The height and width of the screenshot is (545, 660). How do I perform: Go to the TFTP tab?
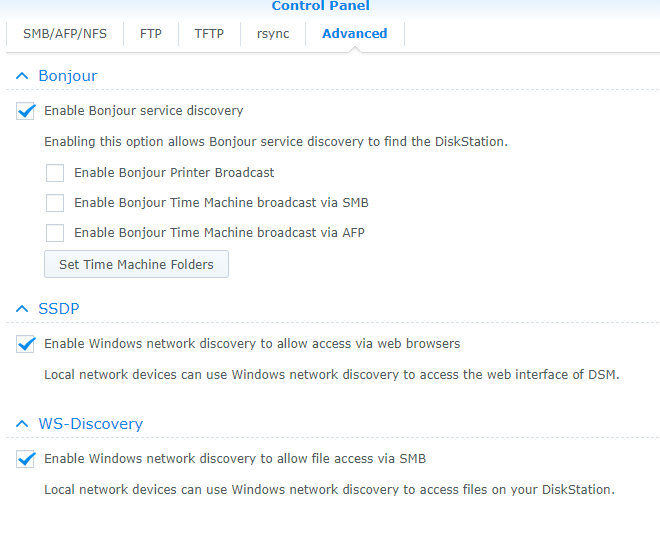[209, 33]
